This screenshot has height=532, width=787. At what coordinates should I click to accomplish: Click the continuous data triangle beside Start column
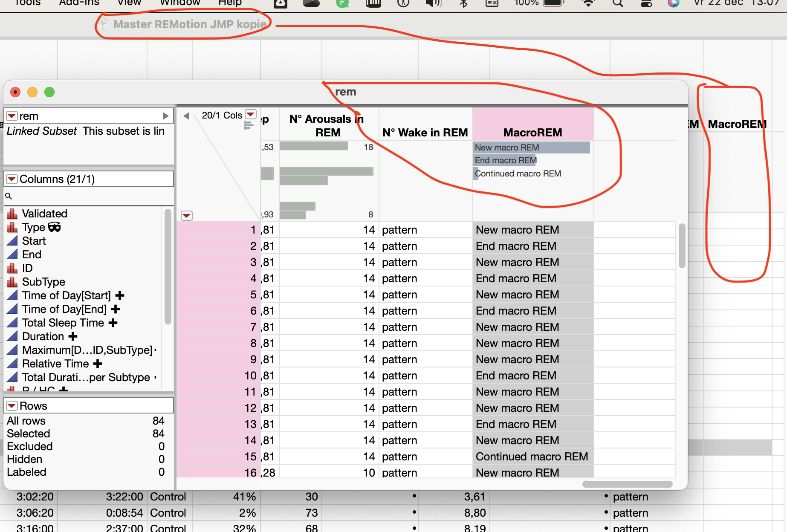(13, 241)
